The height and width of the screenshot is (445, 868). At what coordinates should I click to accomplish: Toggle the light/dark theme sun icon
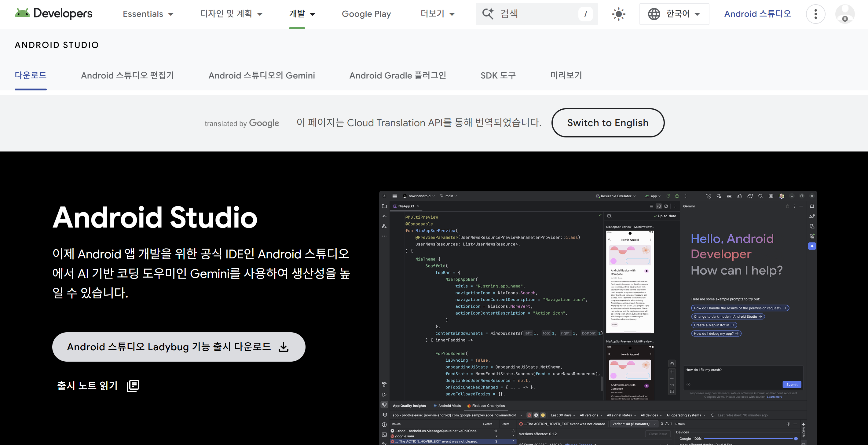[x=619, y=14]
